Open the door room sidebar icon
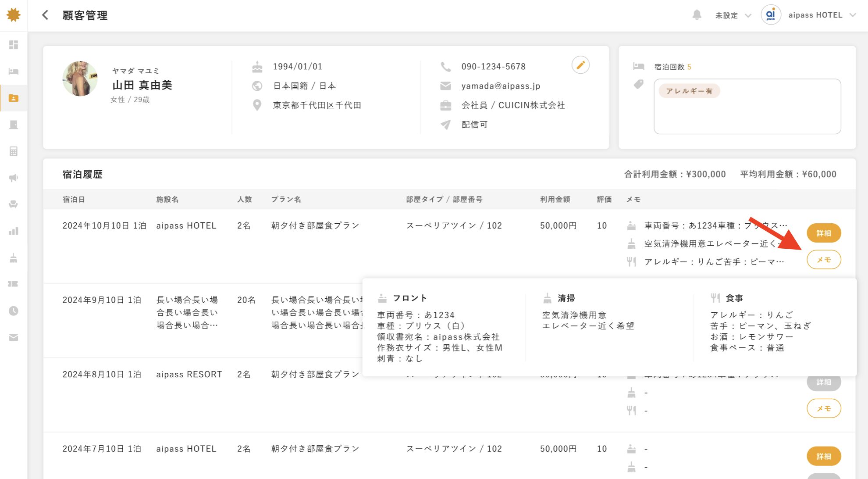 14,125
